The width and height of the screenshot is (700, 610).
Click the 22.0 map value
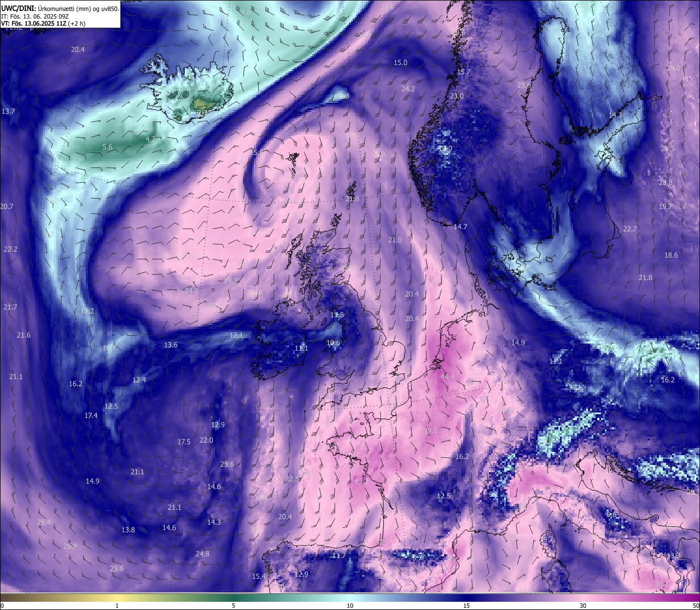point(206,440)
